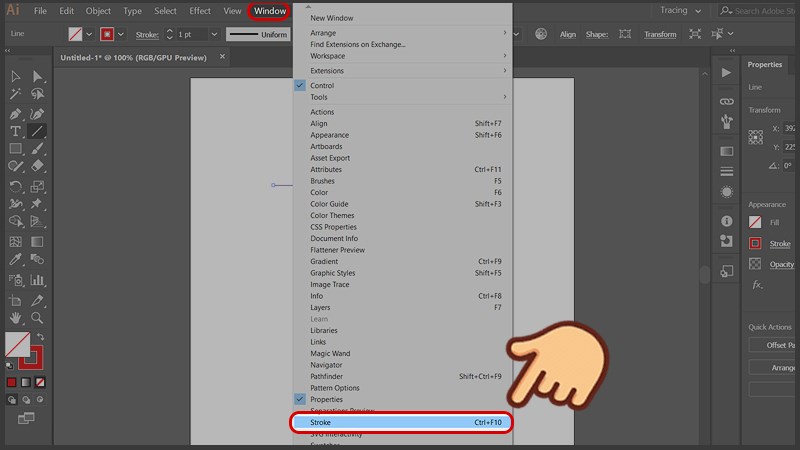The width and height of the screenshot is (800, 450).
Task: Pick the Rectangle tool
Action: pyautogui.click(x=16, y=149)
